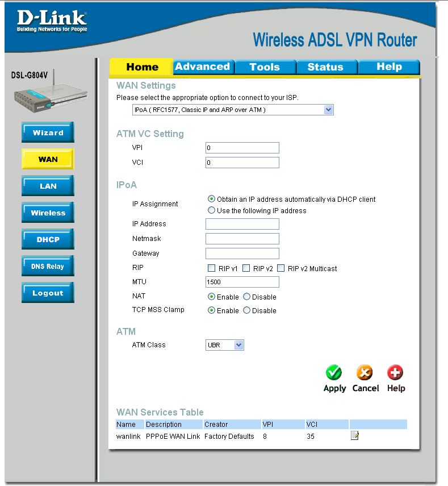448x486 pixels.
Task: Click the green Apply checkmark icon
Action: (x=334, y=372)
